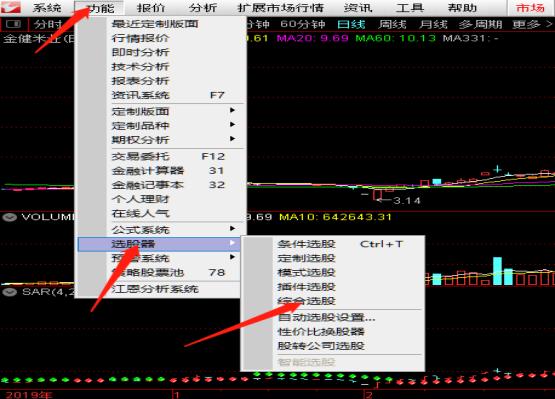The height and width of the screenshot is (399, 555).
Task: Open the 资讯 menu
Action: 358,8
